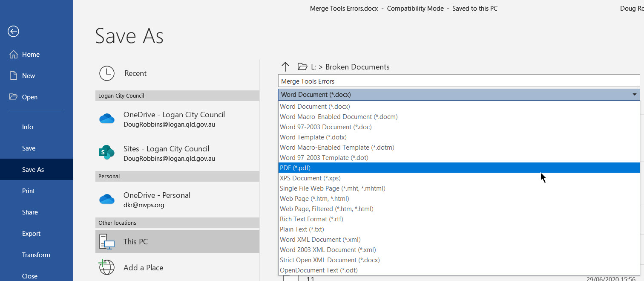
Task: Choose Word Macro-Enabled Template (*.dotm)
Action: point(459,148)
